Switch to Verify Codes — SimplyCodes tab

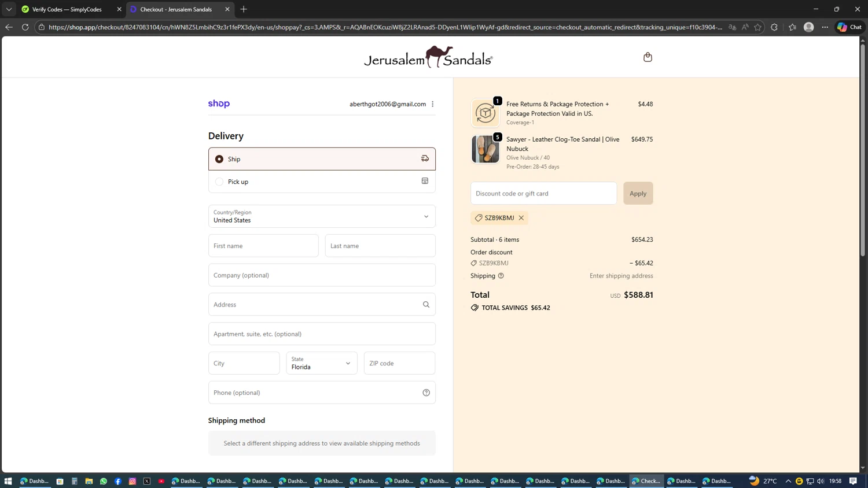67,9
